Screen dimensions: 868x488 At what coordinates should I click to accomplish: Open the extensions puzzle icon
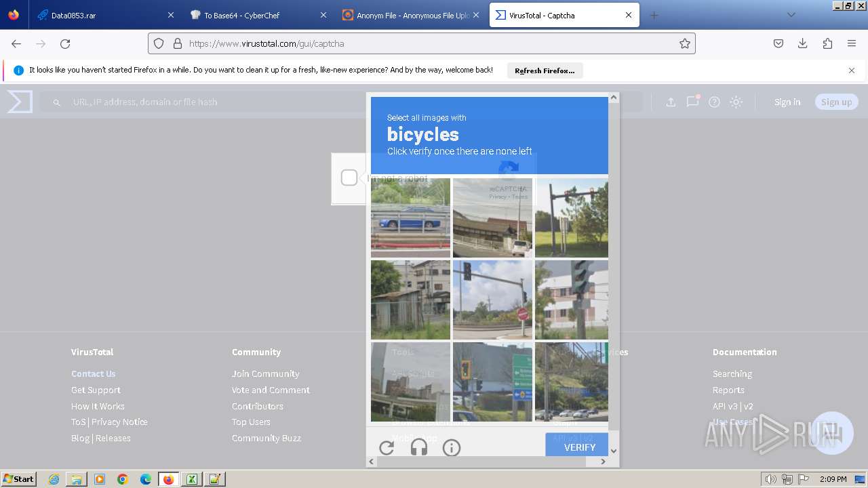[x=827, y=43]
